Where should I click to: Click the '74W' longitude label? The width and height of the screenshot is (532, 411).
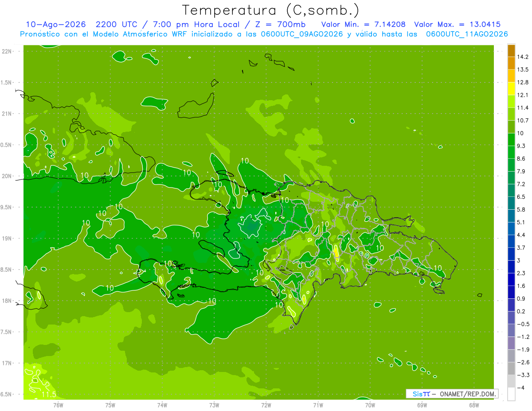pos(162,405)
